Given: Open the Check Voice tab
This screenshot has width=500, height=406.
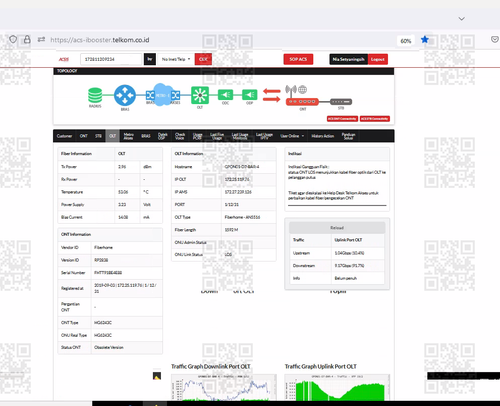Looking at the screenshot, I should 180,136.
